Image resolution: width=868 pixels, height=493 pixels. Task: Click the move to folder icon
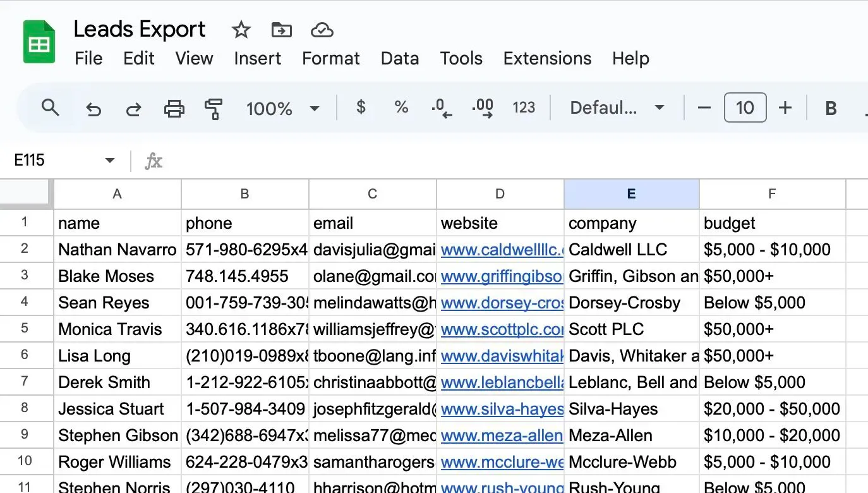pos(281,30)
